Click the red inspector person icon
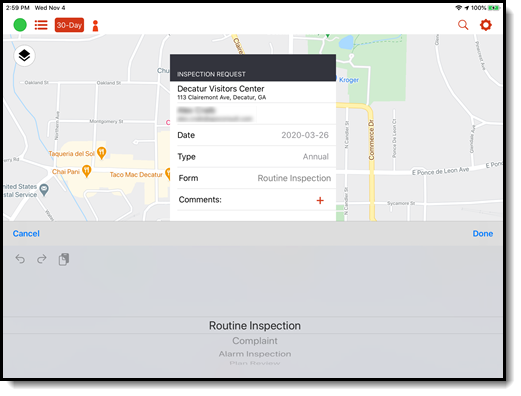This screenshot has height=396, width=521. pyautogui.click(x=95, y=26)
